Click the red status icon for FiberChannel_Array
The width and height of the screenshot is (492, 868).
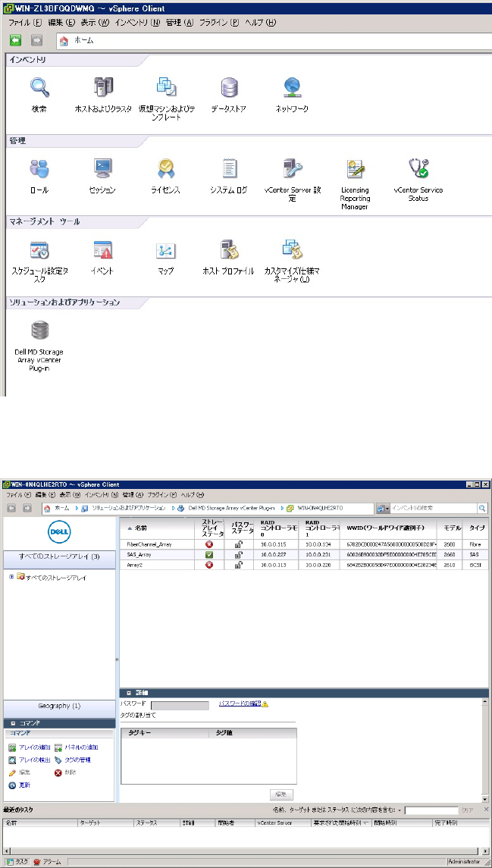[209, 544]
